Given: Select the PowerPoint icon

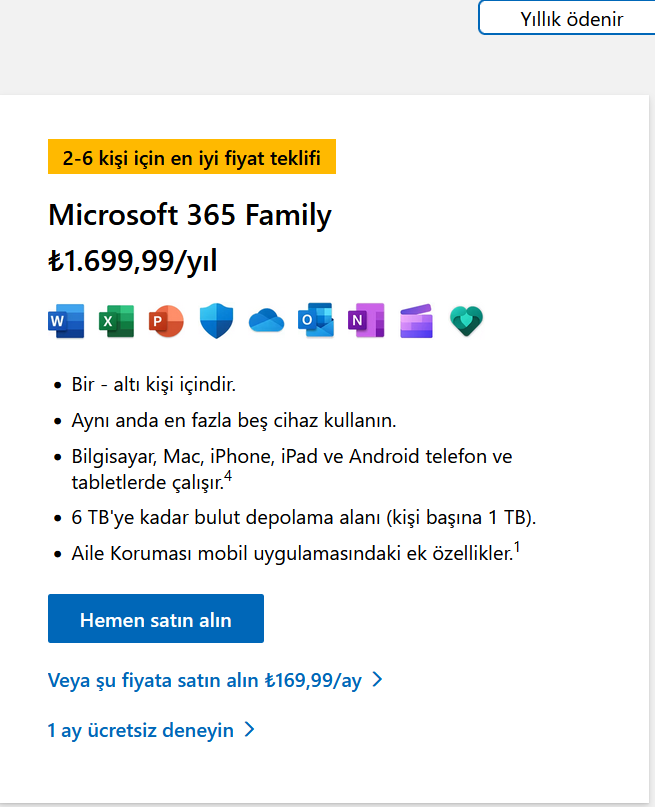Looking at the screenshot, I should [x=166, y=321].
